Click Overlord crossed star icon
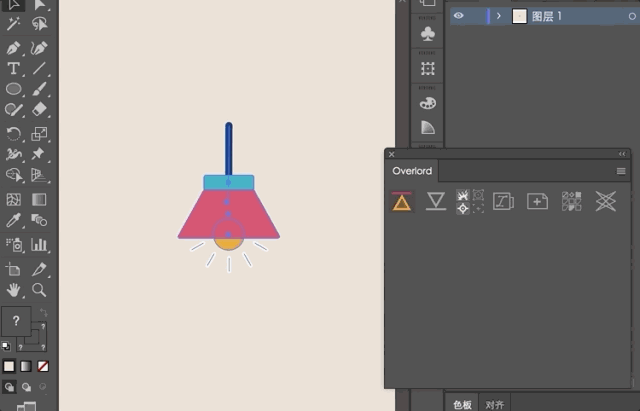Image resolution: width=640 pixels, height=411 pixels. pos(606,202)
